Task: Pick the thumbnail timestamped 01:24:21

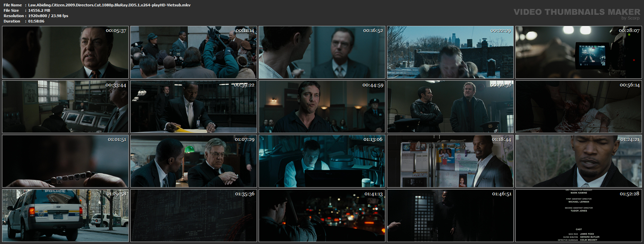Action: pos(578,161)
